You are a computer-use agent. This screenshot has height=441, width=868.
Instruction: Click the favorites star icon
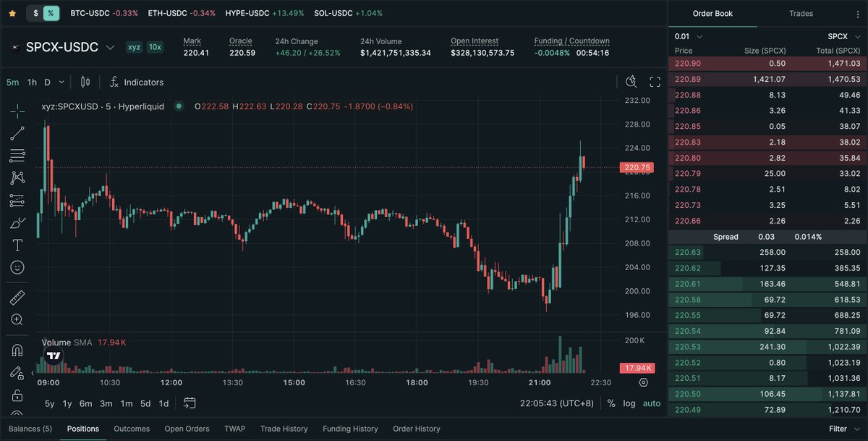(x=12, y=13)
